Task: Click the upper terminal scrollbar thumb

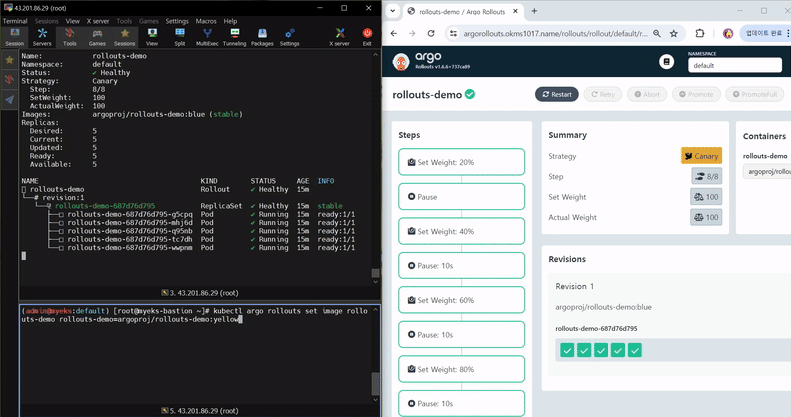Action: point(375,273)
